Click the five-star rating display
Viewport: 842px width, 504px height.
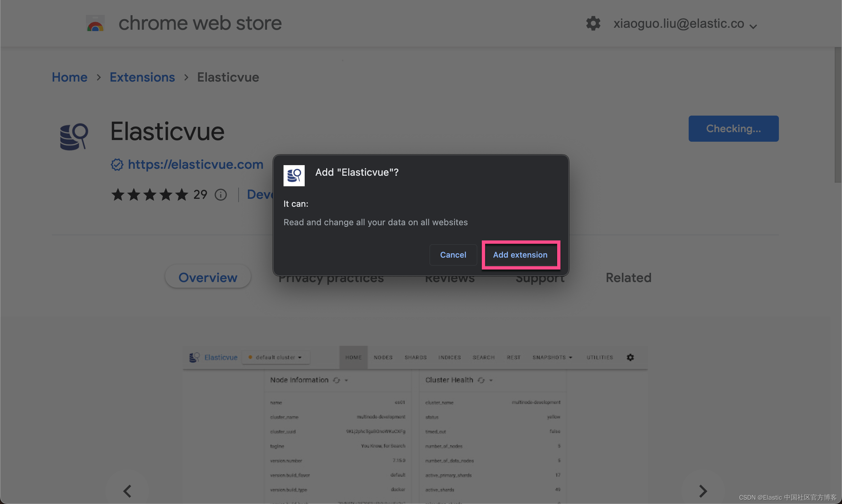149,195
